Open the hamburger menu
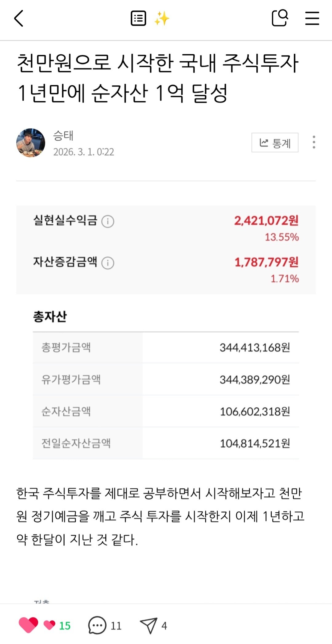The image size is (332, 644). (x=312, y=18)
